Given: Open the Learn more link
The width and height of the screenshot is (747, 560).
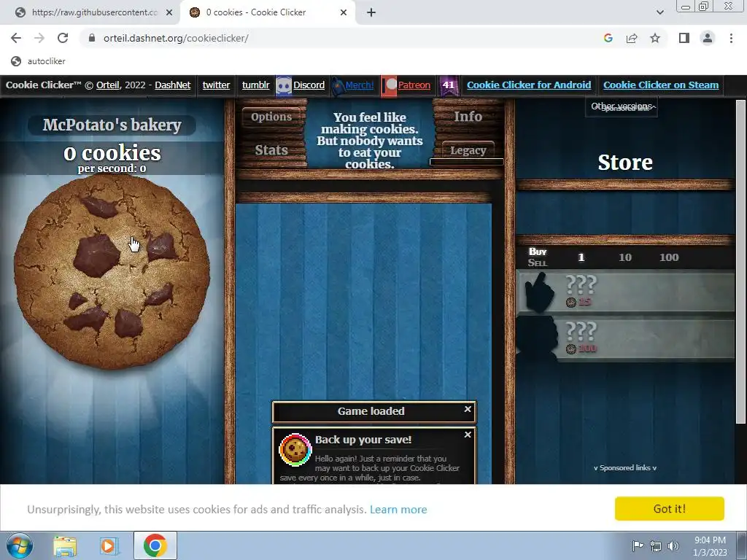Looking at the screenshot, I should (398, 510).
